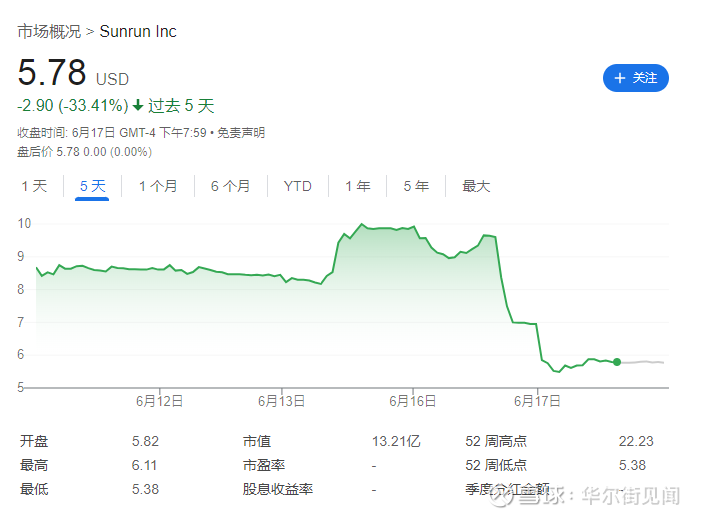
Task: Switch to the 6 个月 tab
Action: [230, 186]
